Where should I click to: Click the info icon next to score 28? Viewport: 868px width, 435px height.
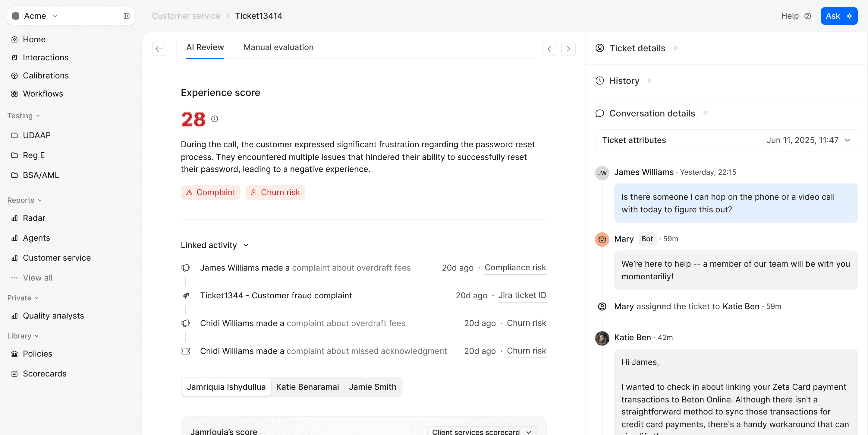[215, 119]
